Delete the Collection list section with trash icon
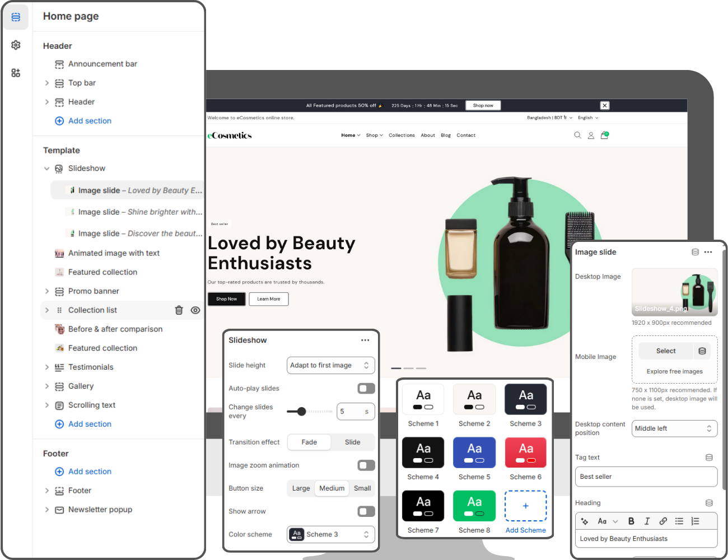The width and height of the screenshot is (728, 560). click(x=179, y=310)
